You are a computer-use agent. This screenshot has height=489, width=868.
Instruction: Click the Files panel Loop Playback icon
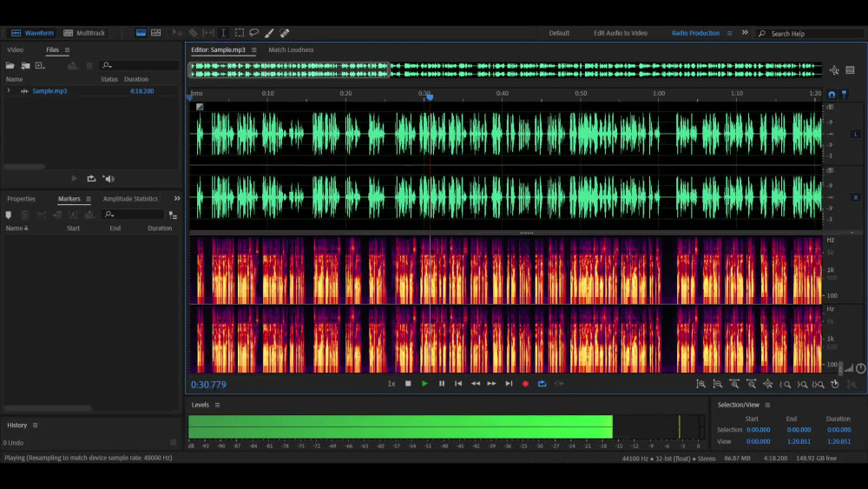tap(91, 178)
